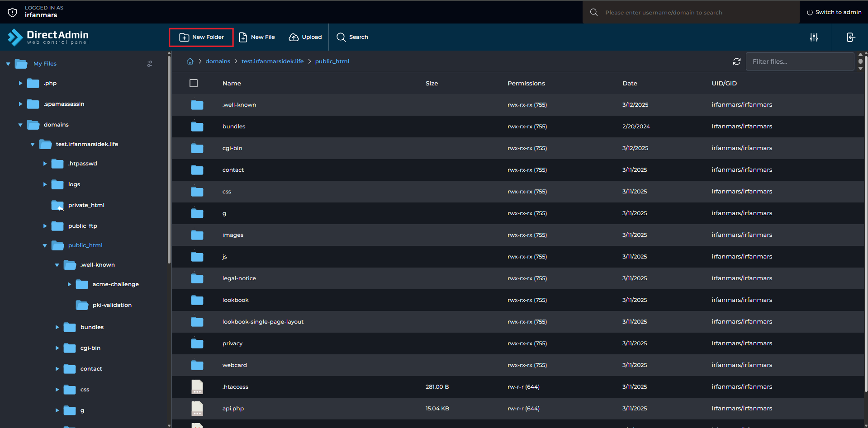
Task: Click the Filter files input field
Action: point(799,61)
